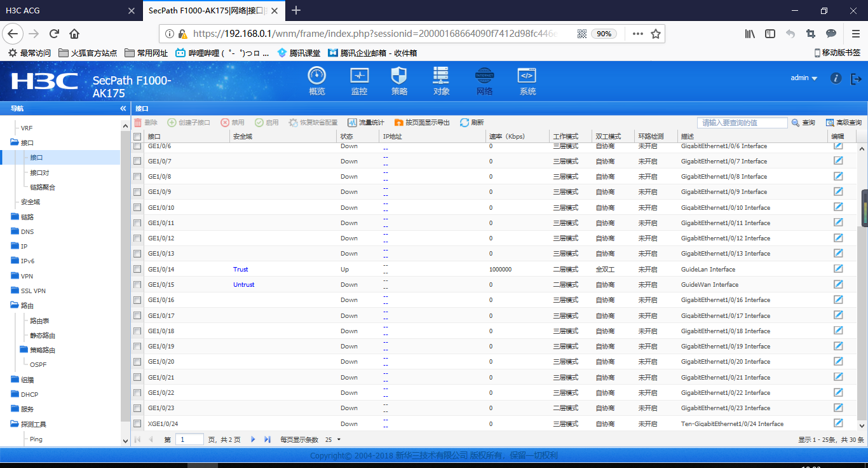The width and height of the screenshot is (868, 468).
Task: Click the Trust security zone link
Action: [240, 270]
